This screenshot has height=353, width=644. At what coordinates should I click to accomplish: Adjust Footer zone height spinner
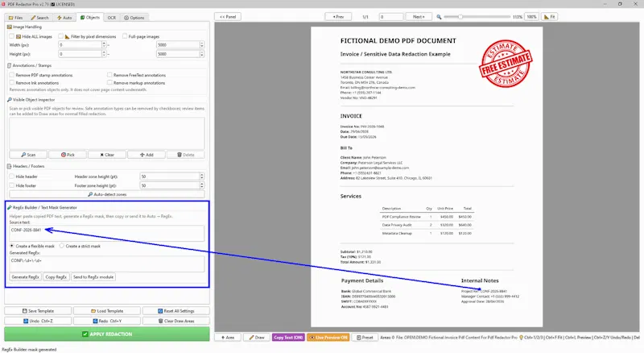pos(202,185)
